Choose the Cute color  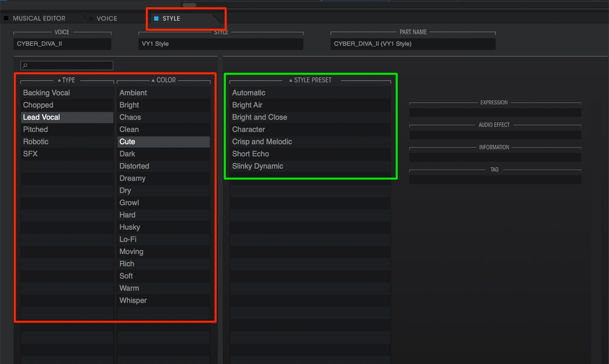164,142
